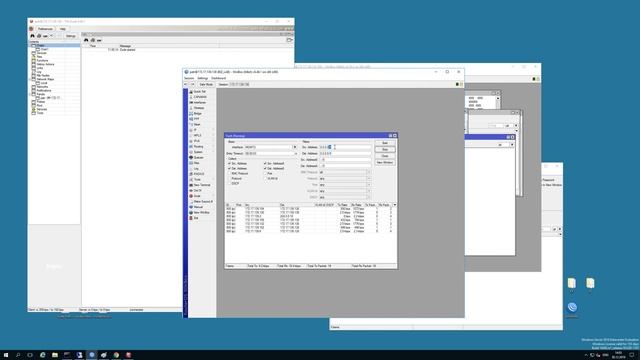Click Settings button in Dude toolbar
Viewport: 640px width, 360px height.
pyautogui.click(x=71, y=36)
